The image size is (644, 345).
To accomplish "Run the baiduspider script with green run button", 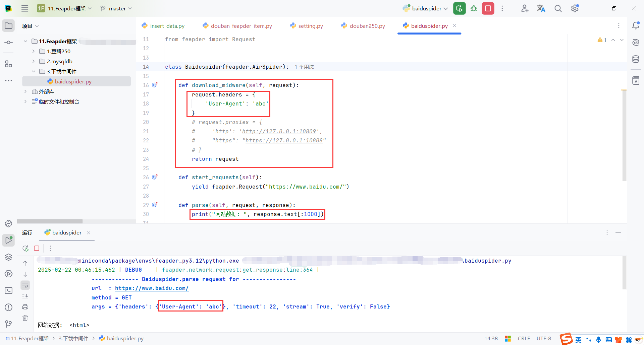I will point(459,8).
